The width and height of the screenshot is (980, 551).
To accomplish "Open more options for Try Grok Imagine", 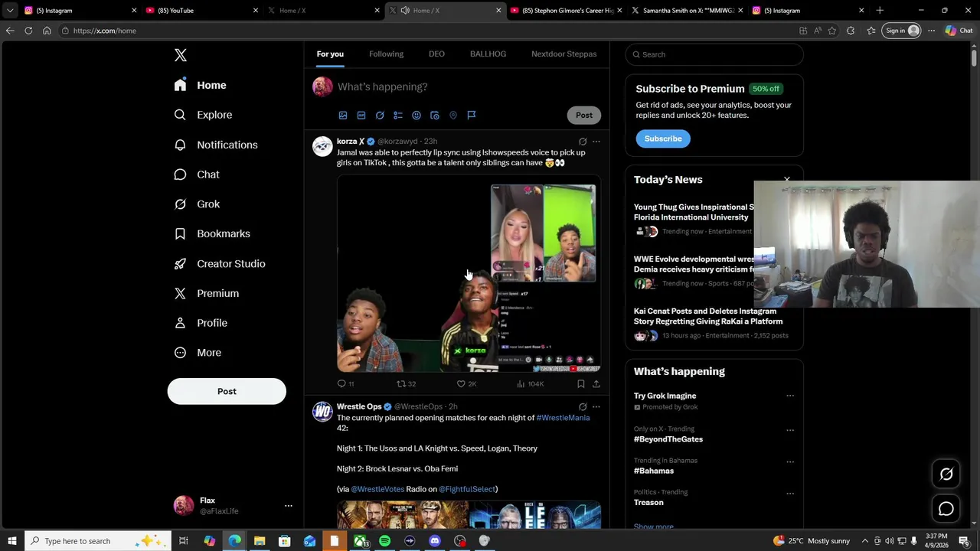I will pos(790,396).
